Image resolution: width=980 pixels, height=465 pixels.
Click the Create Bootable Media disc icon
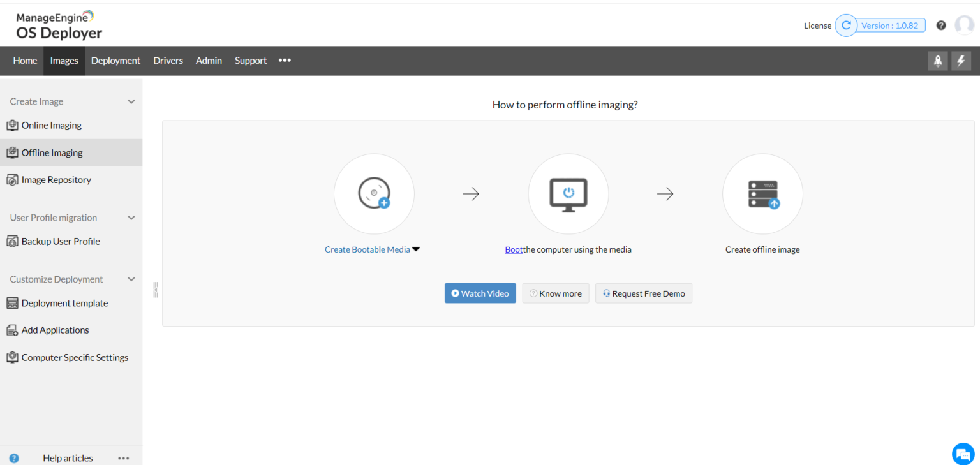click(x=374, y=193)
